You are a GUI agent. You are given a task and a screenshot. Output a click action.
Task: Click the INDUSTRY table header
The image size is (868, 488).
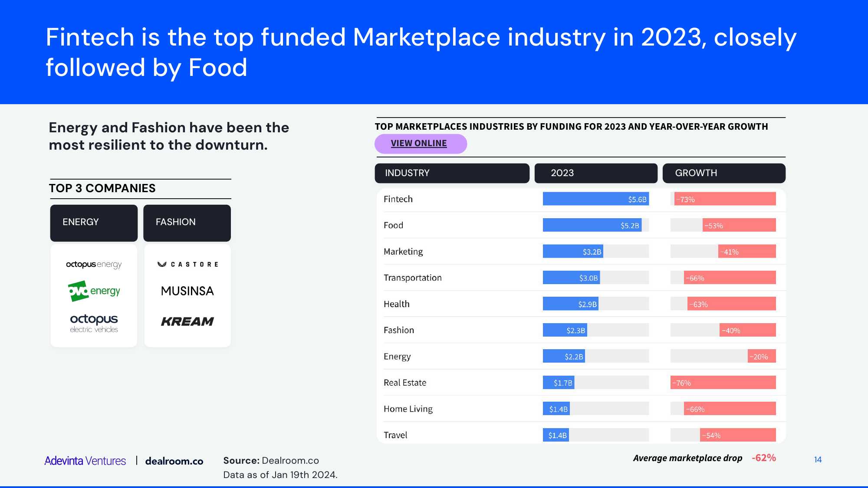point(452,173)
